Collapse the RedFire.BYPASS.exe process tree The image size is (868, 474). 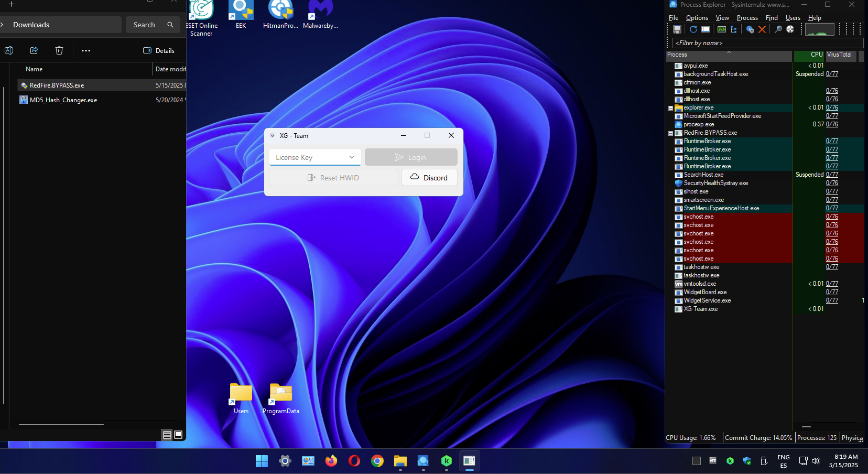pyautogui.click(x=670, y=133)
